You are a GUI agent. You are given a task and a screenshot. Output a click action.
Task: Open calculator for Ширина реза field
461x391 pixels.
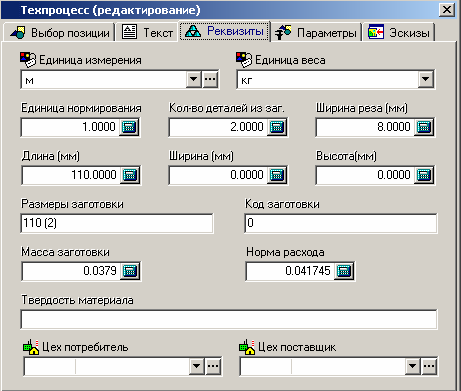click(424, 127)
